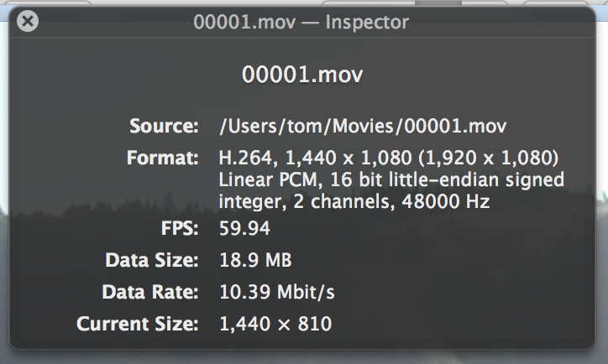Click the 59.94 frame rate value

click(x=244, y=228)
